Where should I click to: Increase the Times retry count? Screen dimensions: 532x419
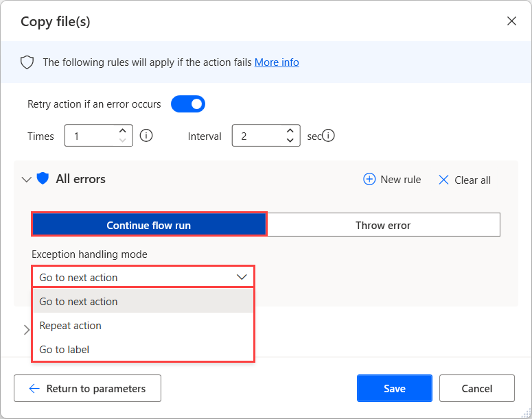click(x=122, y=130)
